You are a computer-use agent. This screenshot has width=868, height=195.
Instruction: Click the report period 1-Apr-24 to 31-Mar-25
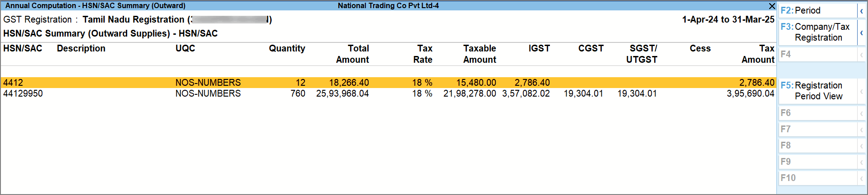(728, 19)
